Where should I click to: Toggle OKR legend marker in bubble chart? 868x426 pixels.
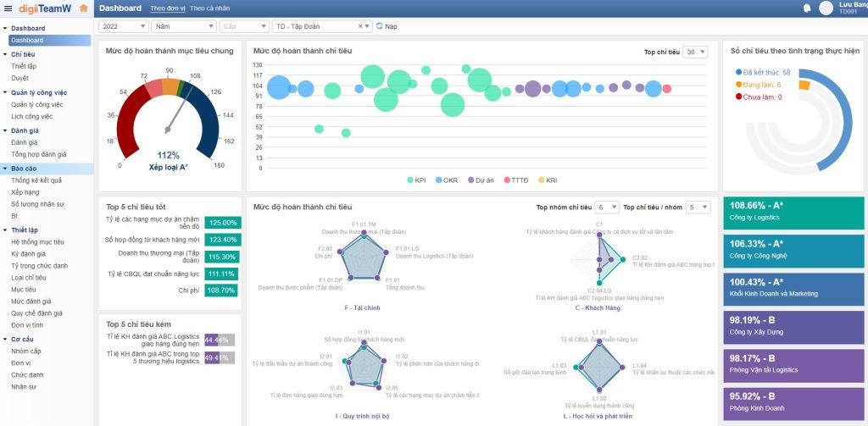438,180
